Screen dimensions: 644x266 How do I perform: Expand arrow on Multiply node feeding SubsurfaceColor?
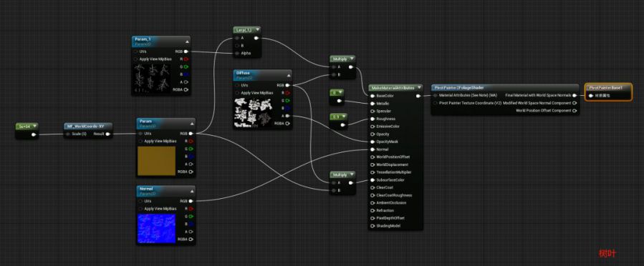pyautogui.click(x=351, y=174)
